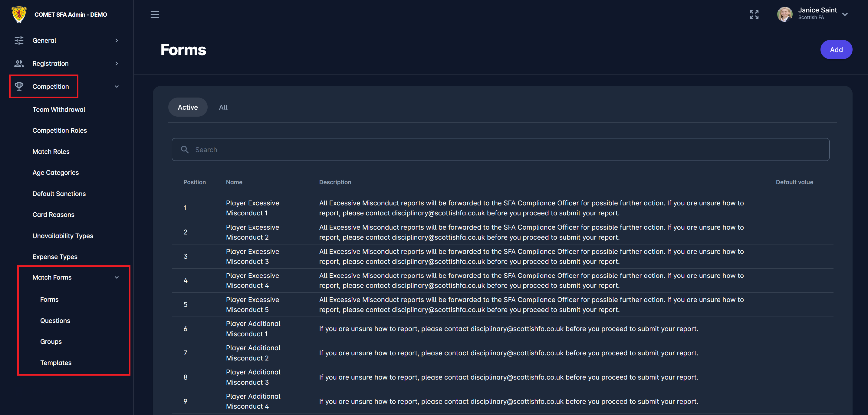Image resolution: width=868 pixels, height=415 pixels.
Task: Click the Registration people icon
Action: (x=19, y=63)
